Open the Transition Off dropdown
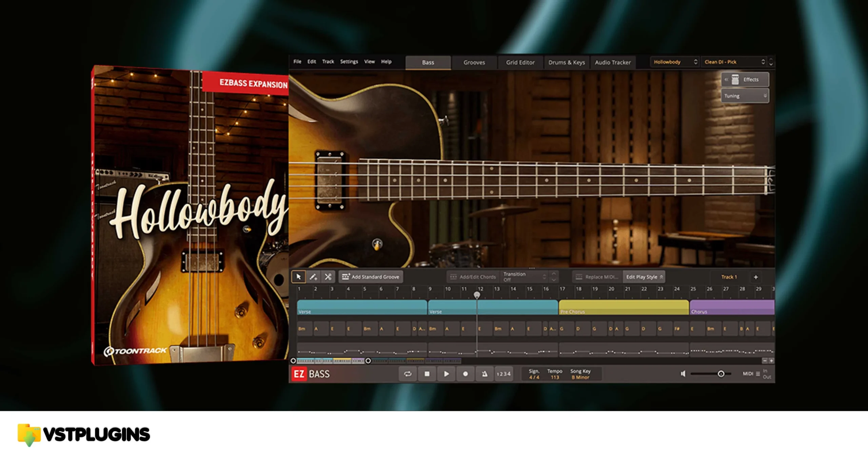 (x=524, y=277)
